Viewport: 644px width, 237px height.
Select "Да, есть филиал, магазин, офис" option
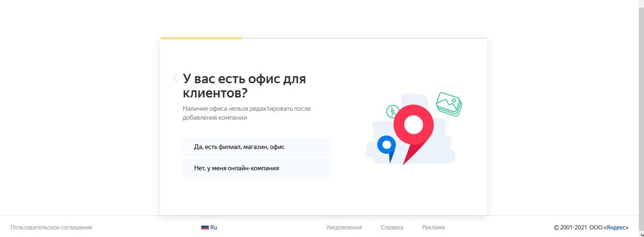tap(256, 147)
